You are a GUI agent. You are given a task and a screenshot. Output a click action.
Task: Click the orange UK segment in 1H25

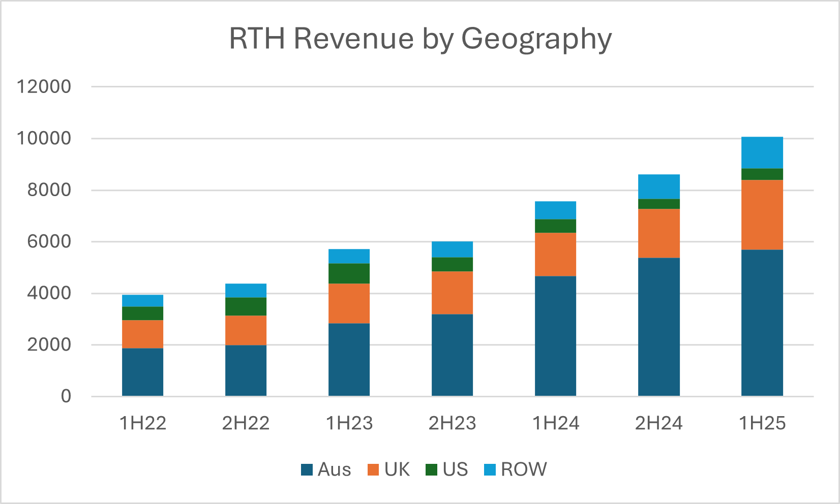pyautogui.click(x=762, y=215)
